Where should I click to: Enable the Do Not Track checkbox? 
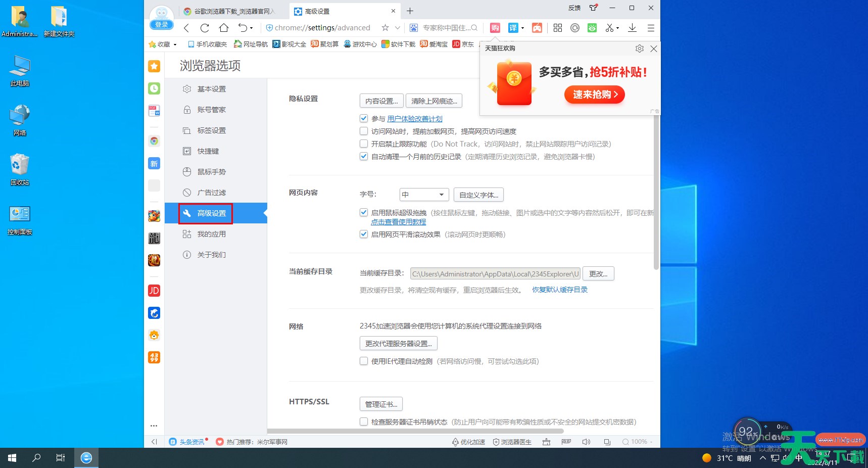tap(364, 144)
